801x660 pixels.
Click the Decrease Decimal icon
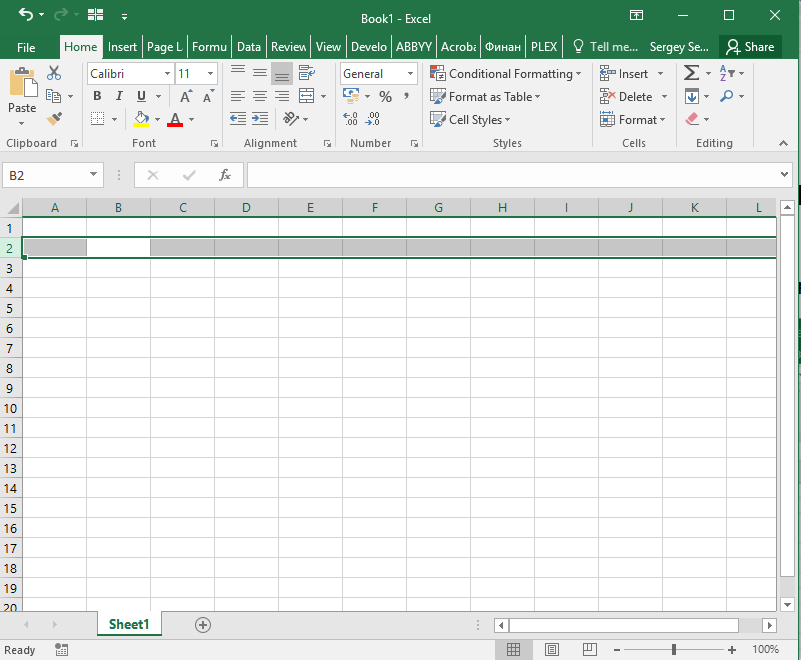(x=372, y=119)
